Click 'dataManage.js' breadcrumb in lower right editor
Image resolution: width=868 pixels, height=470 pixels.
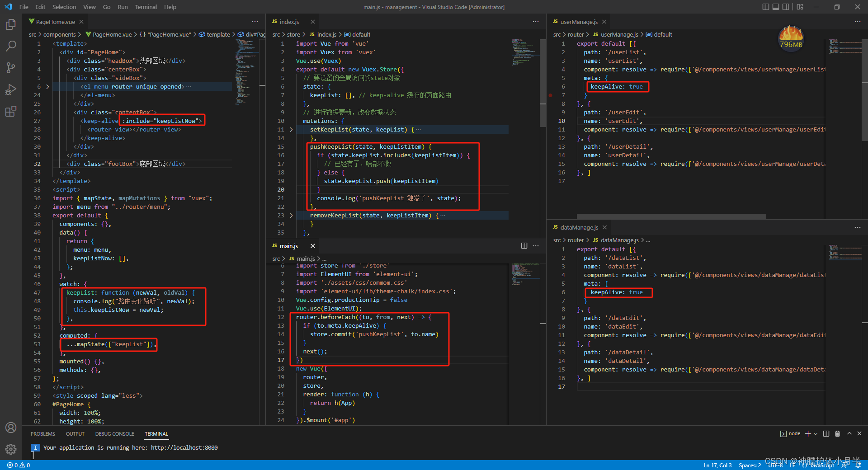[619, 240]
